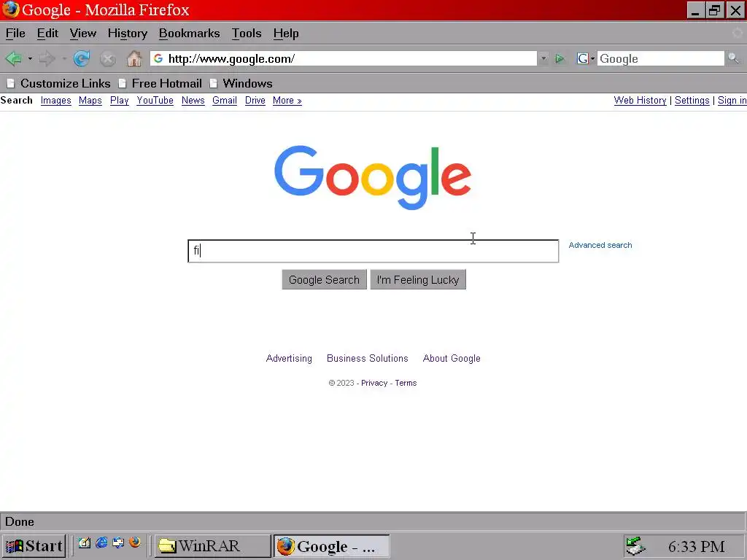Click the Customize Links bookmark
Image resolution: width=747 pixels, height=560 pixels.
(58, 83)
